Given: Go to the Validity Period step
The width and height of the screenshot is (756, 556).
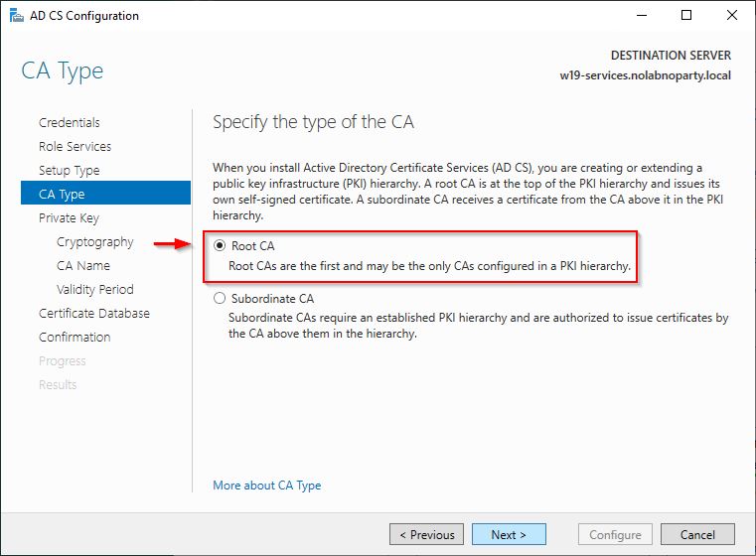Looking at the screenshot, I should [x=95, y=289].
